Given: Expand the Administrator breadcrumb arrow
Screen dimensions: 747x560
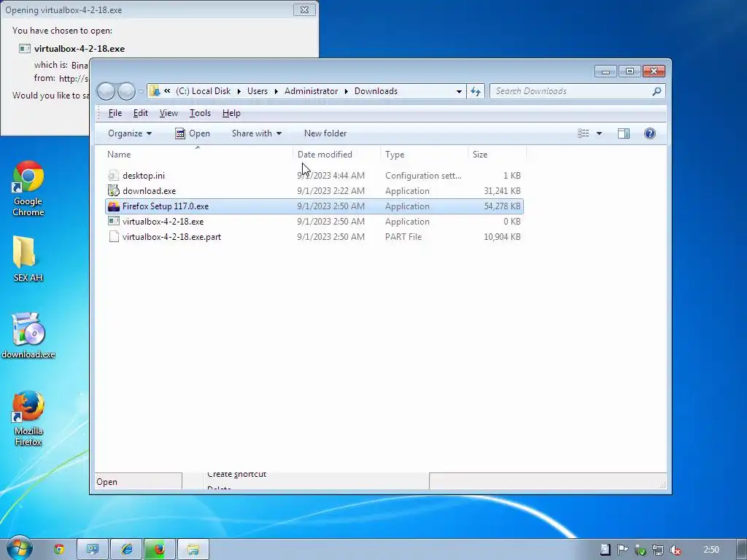Looking at the screenshot, I should (346, 91).
